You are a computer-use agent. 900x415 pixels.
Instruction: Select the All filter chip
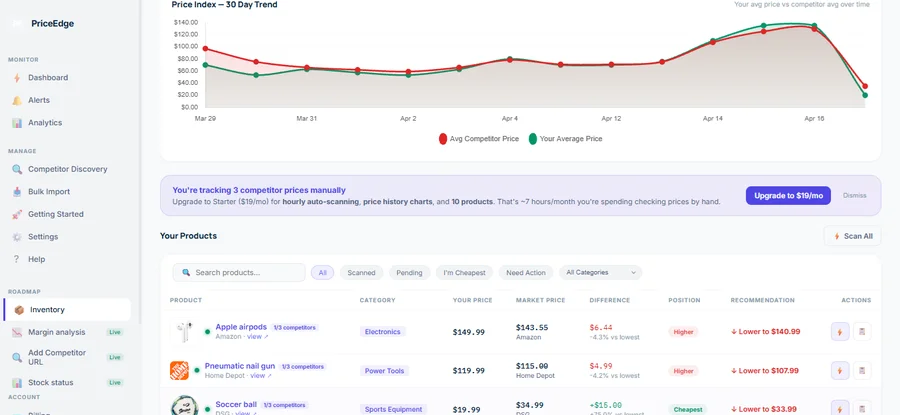tap(323, 273)
